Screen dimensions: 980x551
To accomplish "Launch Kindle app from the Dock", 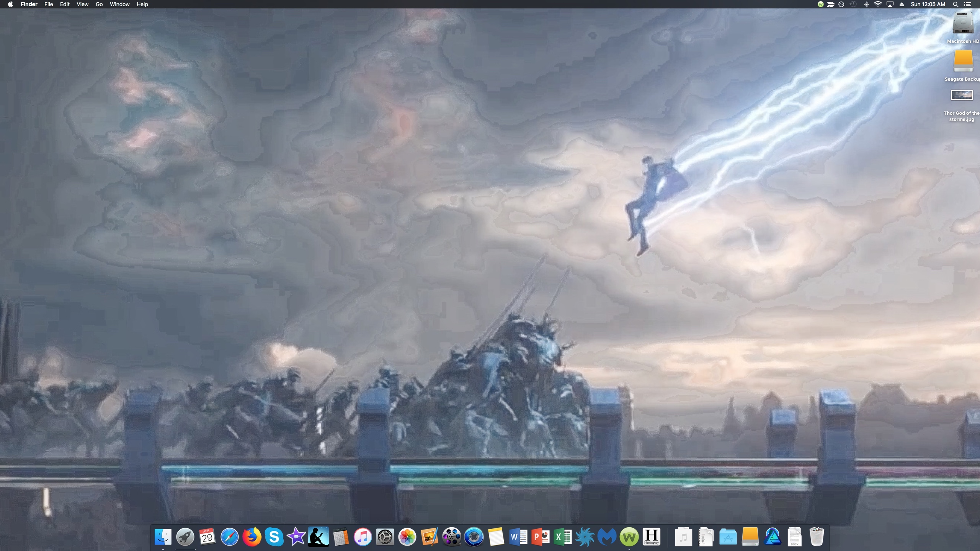I will pyautogui.click(x=318, y=537).
